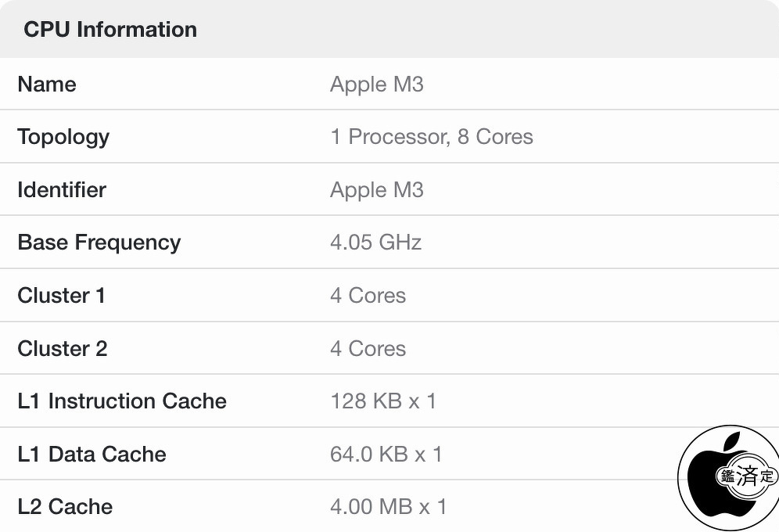
Task: Click Cluster 1's 4 Cores value
Action: point(368,296)
